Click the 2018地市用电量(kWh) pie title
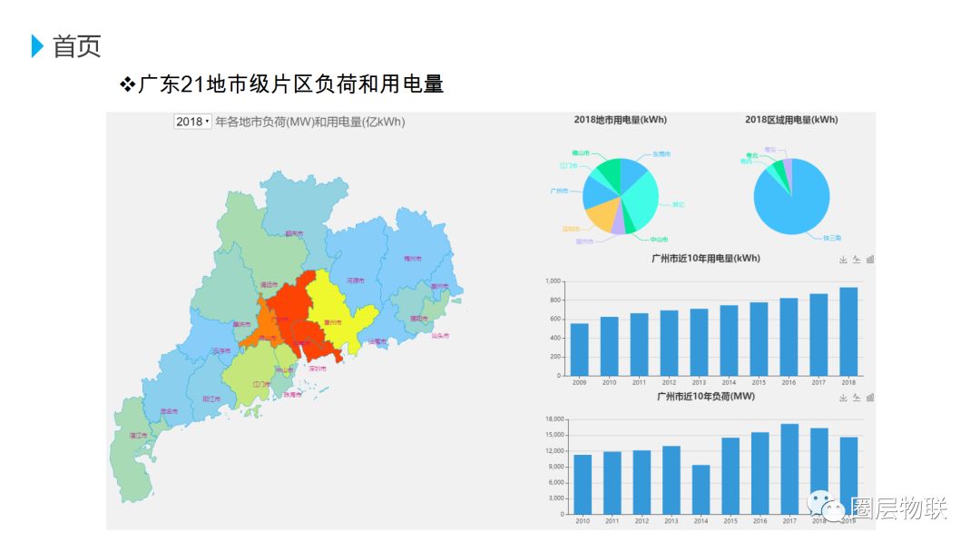The height and width of the screenshot is (552, 980). tap(621, 120)
